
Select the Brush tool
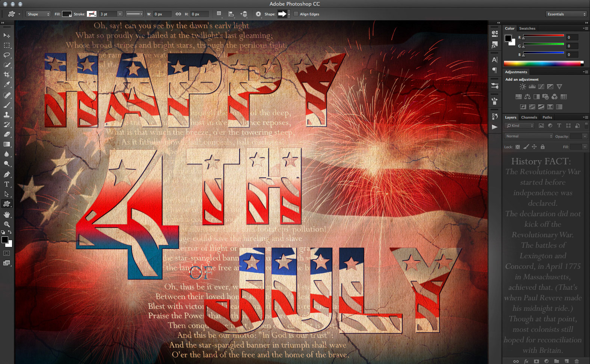click(x=7, y=105)
